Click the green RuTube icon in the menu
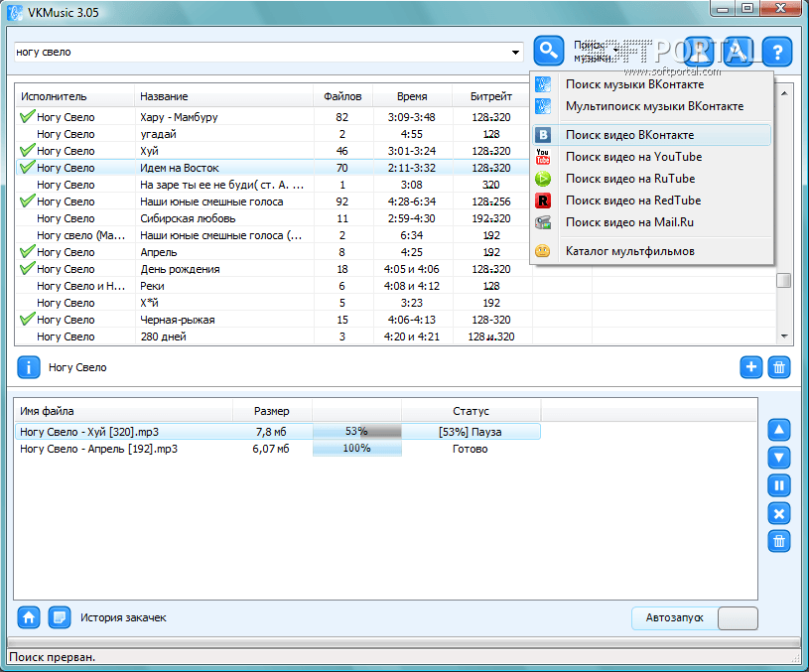Image resolution: width=809 pixels, height=672 pixels. click(543, 179)
